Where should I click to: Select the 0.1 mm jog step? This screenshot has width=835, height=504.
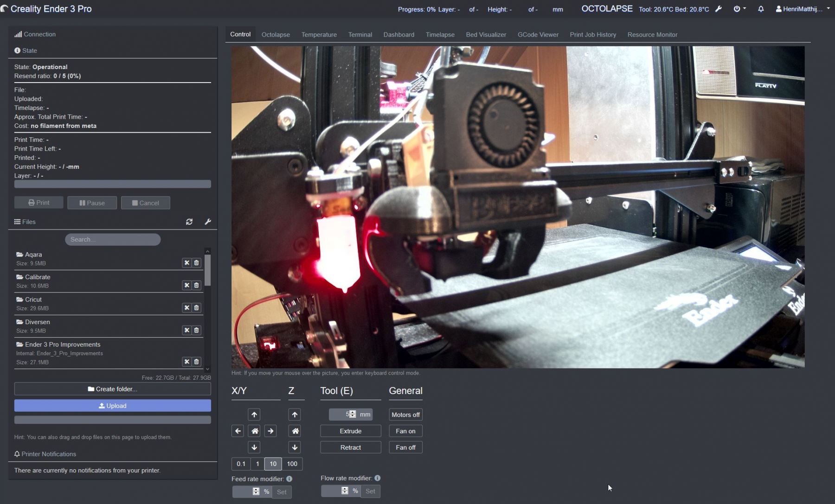(241, 464)
